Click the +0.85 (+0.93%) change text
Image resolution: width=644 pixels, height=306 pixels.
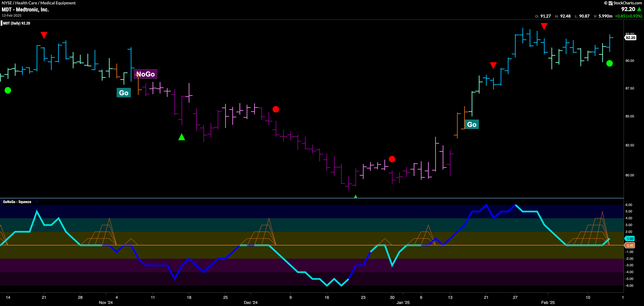click(628, 16)
